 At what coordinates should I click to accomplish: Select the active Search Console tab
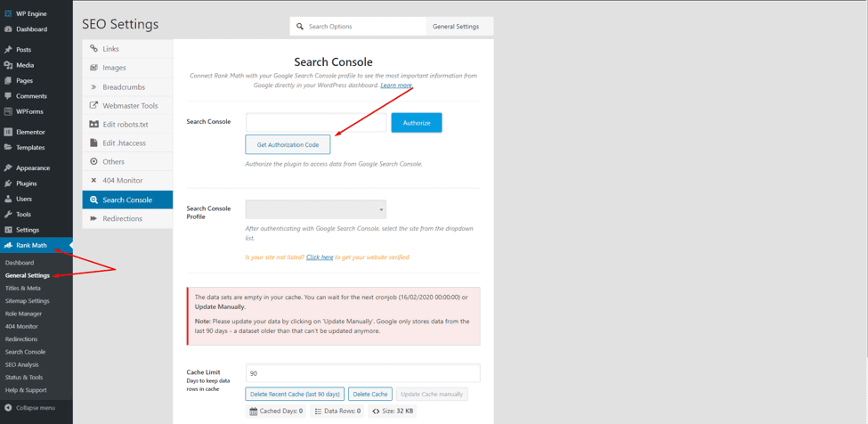click(x=127, y=200)
